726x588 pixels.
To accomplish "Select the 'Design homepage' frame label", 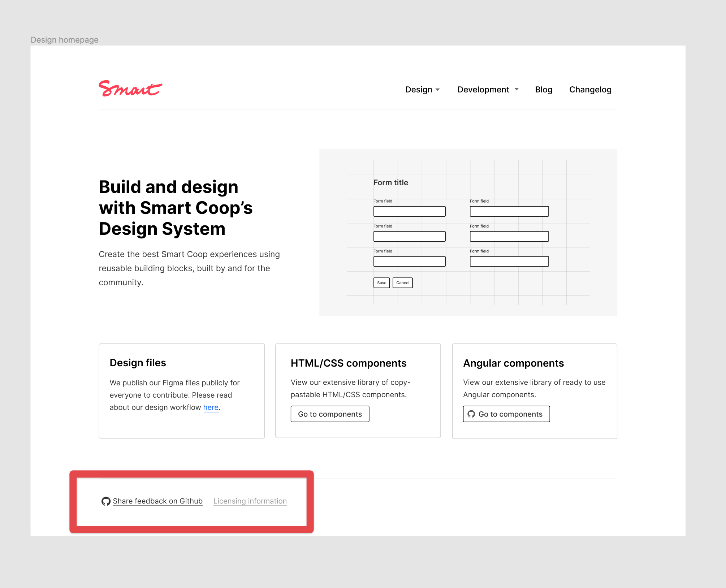I will point(64,40).
